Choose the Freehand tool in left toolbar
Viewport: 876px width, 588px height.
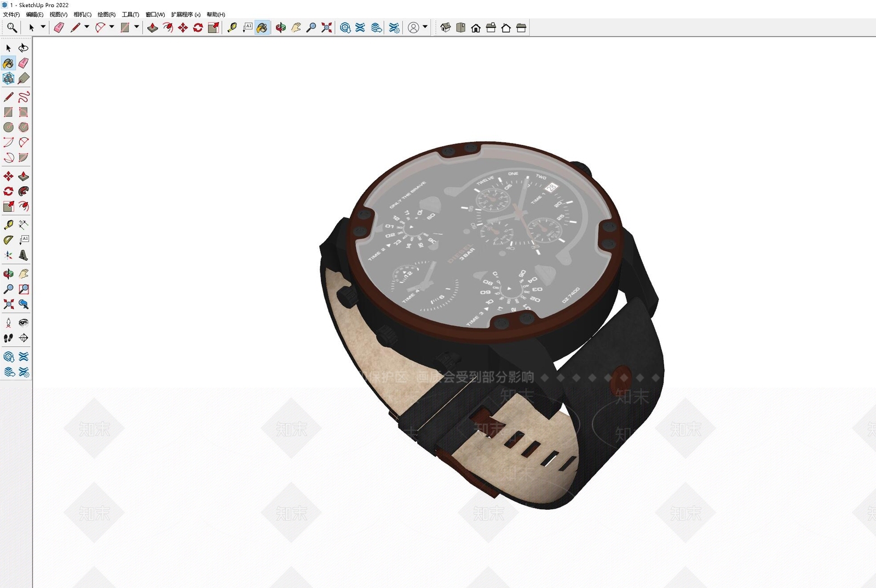[x=24, y=97]
